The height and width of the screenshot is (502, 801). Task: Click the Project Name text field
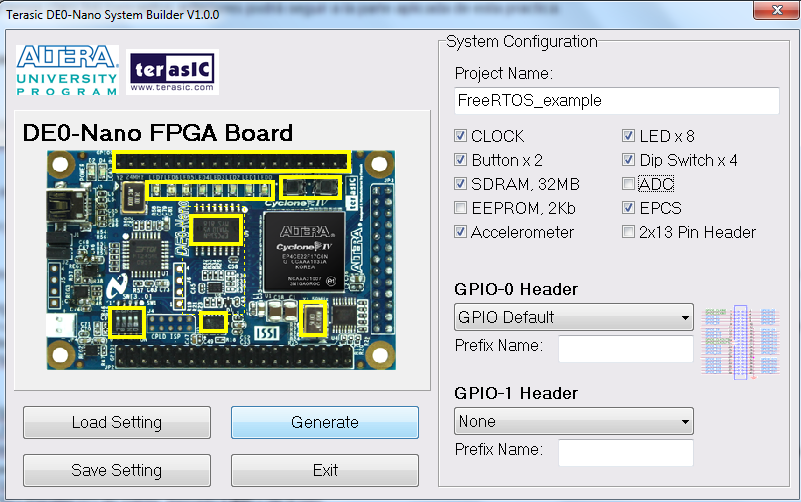(x=616, y=101)
